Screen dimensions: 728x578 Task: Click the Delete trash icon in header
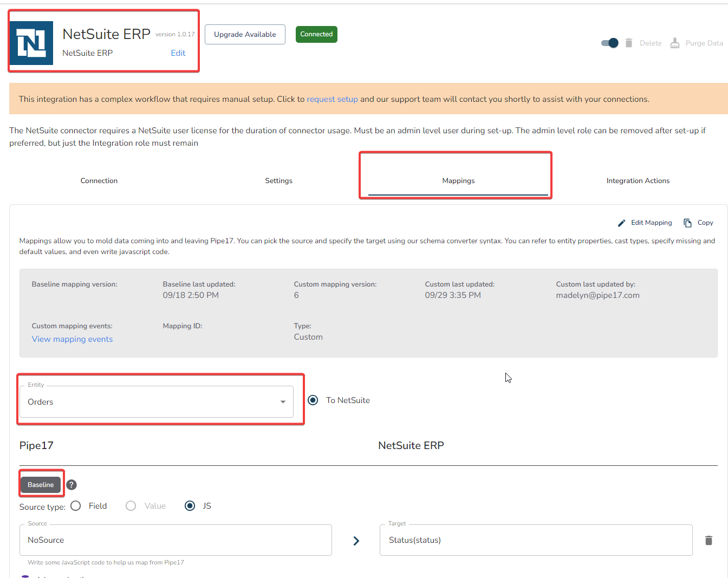click(x=629, y=43)
